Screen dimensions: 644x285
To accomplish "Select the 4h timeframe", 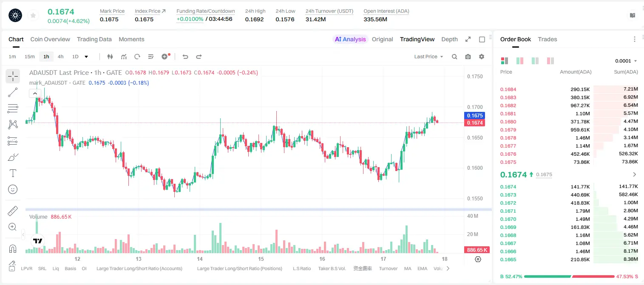I will (x=61, y=57).
